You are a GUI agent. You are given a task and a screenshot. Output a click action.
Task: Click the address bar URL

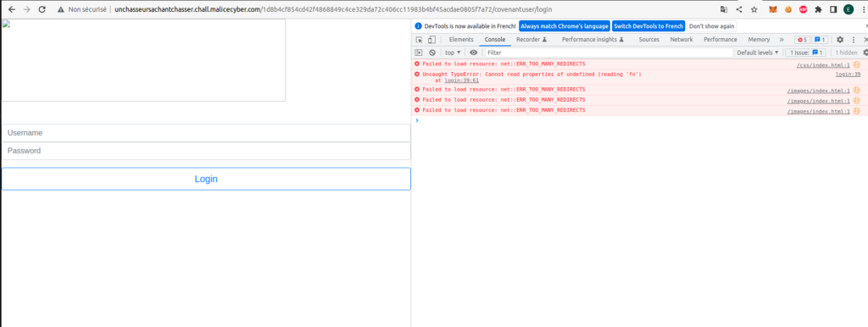pos(332,9)
